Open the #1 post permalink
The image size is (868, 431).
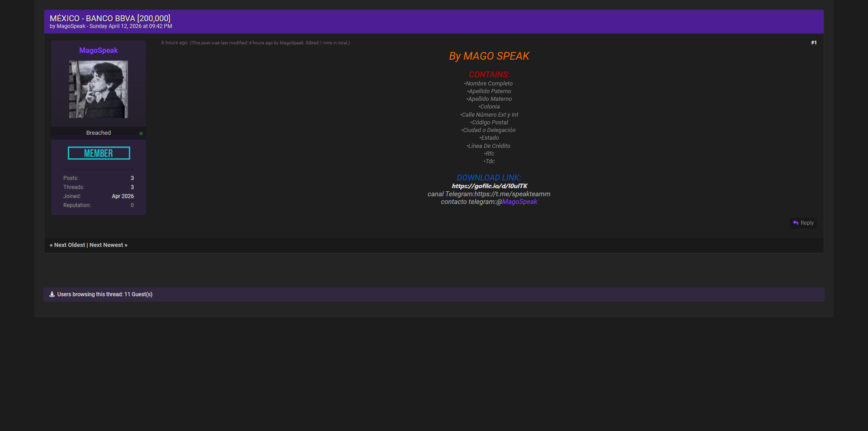click(x=813, y=43)
